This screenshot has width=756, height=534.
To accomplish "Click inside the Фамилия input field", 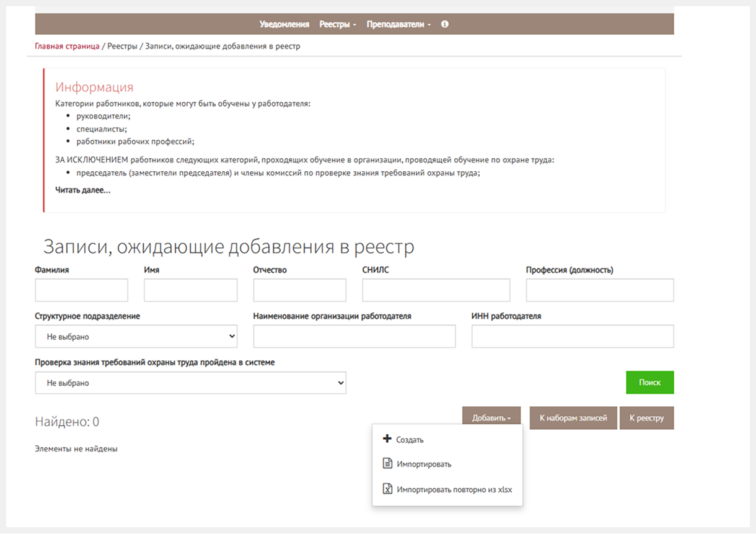I will (81, 290).
